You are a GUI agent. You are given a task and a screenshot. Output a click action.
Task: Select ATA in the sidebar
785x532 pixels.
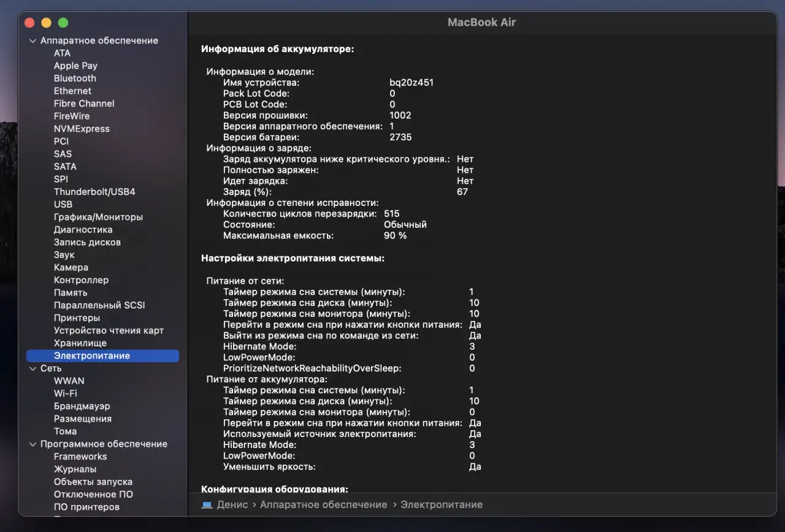tap(62, 53)
